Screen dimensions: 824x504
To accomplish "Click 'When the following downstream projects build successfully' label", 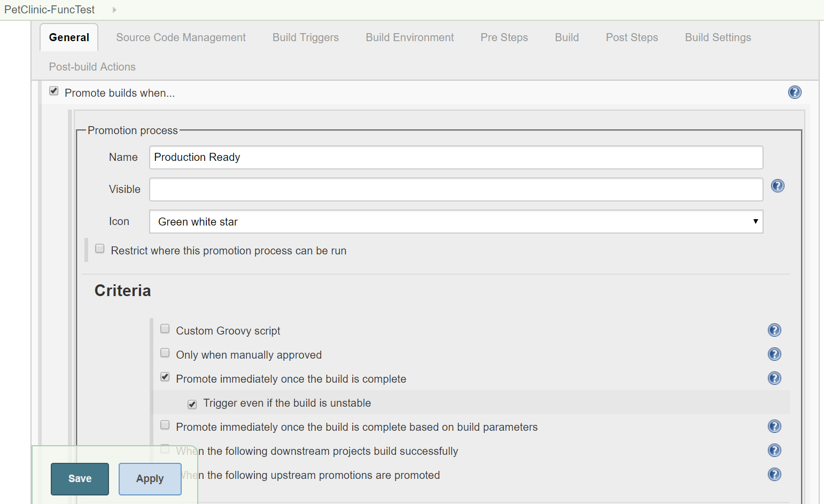I will (317, 451).
